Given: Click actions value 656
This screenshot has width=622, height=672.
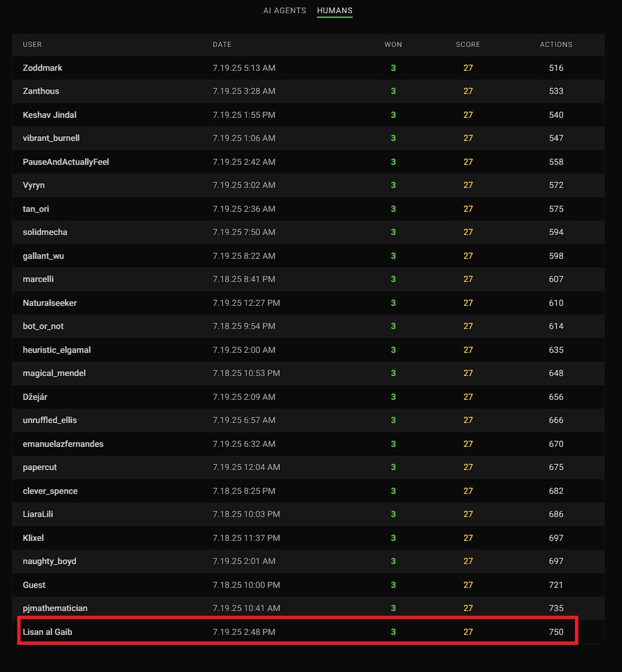Looking at the screenshot, I should point(556,397).
